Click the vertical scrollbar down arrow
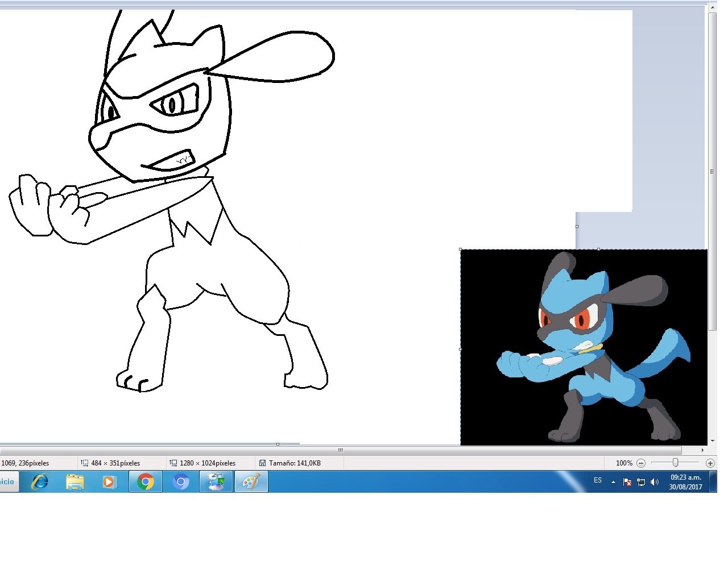The width and height of the screenshot is (728, 582). 713,441
